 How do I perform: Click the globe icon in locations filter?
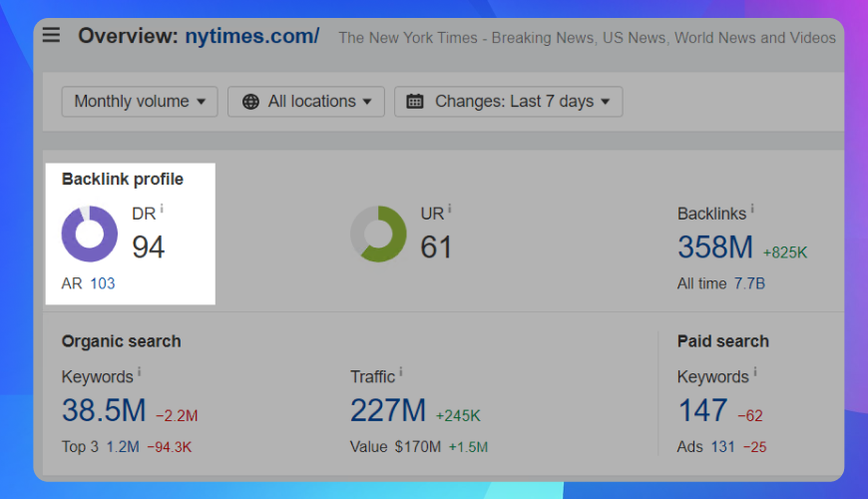point(250,102)
